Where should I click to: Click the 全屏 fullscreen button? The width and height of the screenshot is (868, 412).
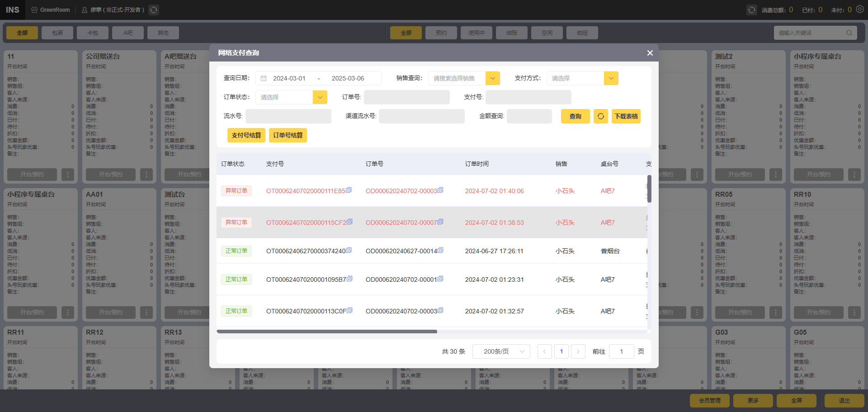tap(797, 401)
